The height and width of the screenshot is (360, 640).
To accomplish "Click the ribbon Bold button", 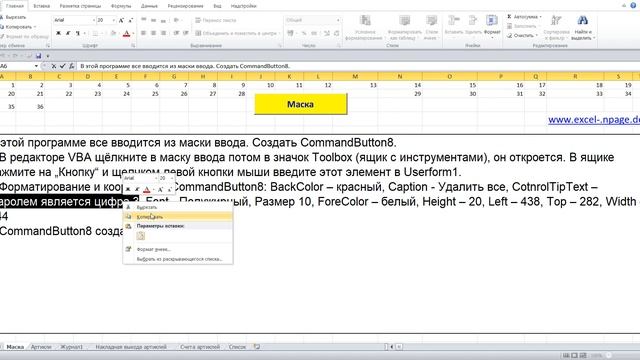I will (58, 33).
